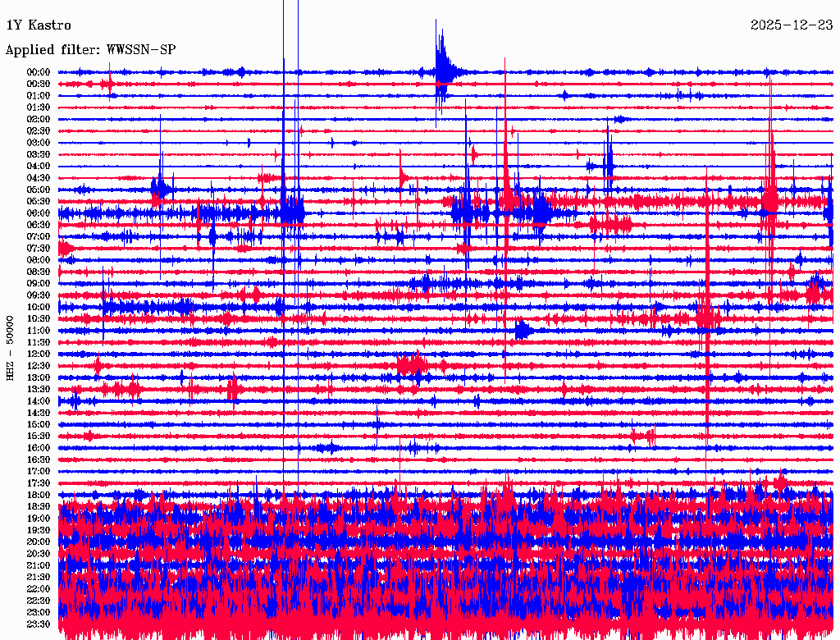The height and width of the screenshot is (640, 840).
Task: Select the 02:00 time label
Action: 39,119
